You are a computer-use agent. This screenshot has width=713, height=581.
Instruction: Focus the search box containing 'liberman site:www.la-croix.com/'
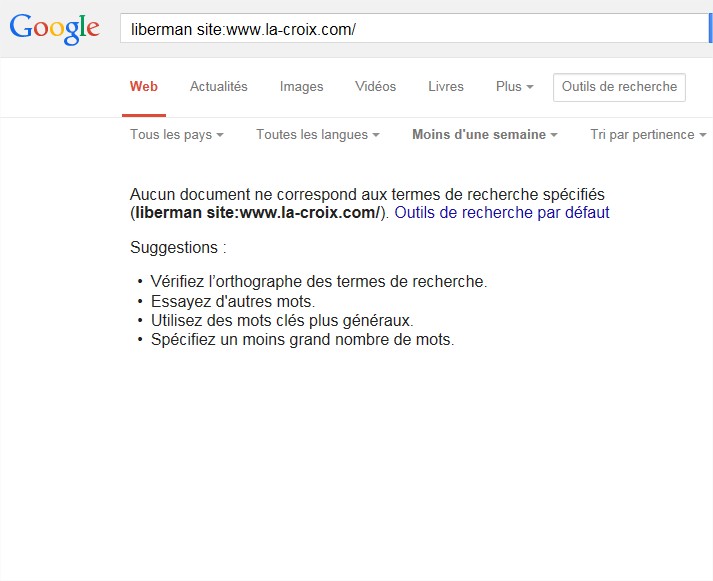click(x=414, y=29)
